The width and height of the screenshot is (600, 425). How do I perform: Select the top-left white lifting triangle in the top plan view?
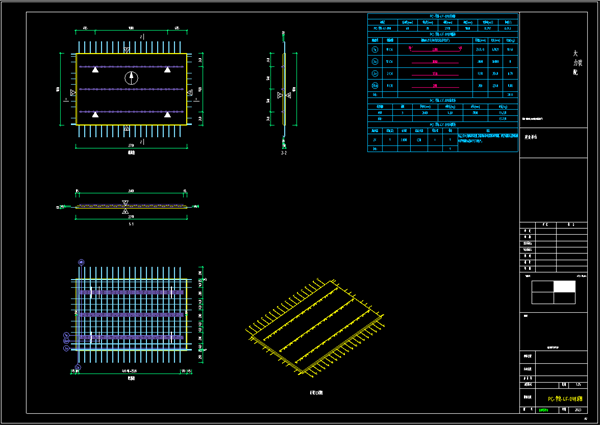click(x=95, y=70)
